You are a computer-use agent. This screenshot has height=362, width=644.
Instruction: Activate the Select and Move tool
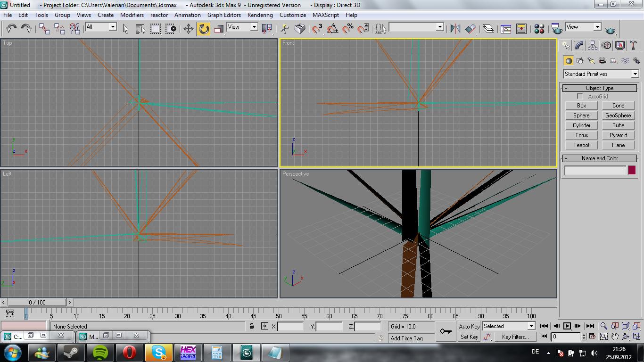(189, 29)
